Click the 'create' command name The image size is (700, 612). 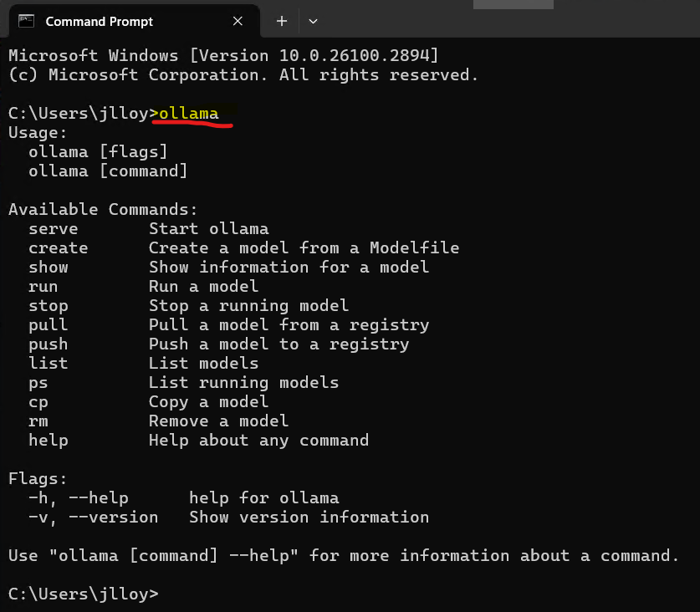(59, 248)
